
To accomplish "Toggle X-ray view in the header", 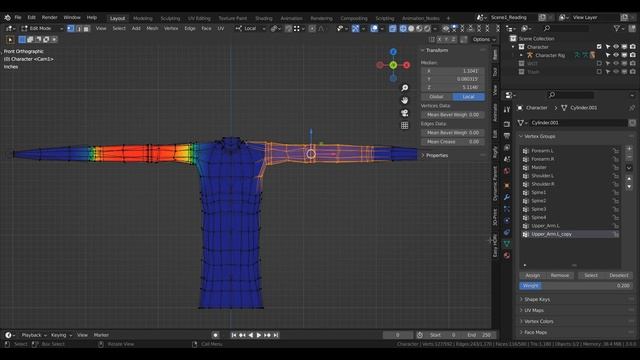I will [392, 29].
